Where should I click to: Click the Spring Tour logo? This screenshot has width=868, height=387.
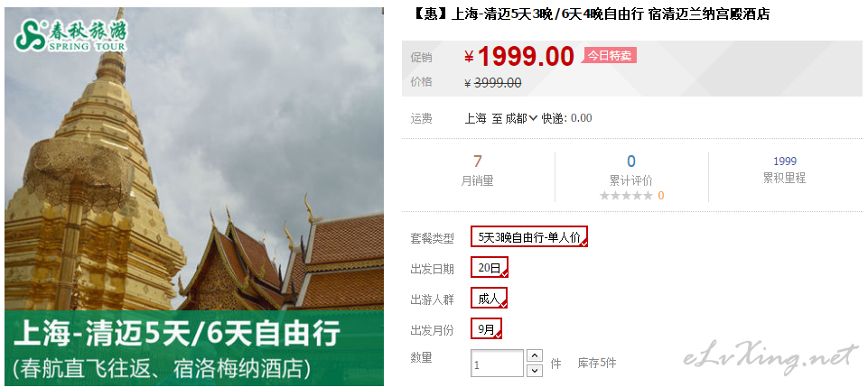tap(70, 35)
